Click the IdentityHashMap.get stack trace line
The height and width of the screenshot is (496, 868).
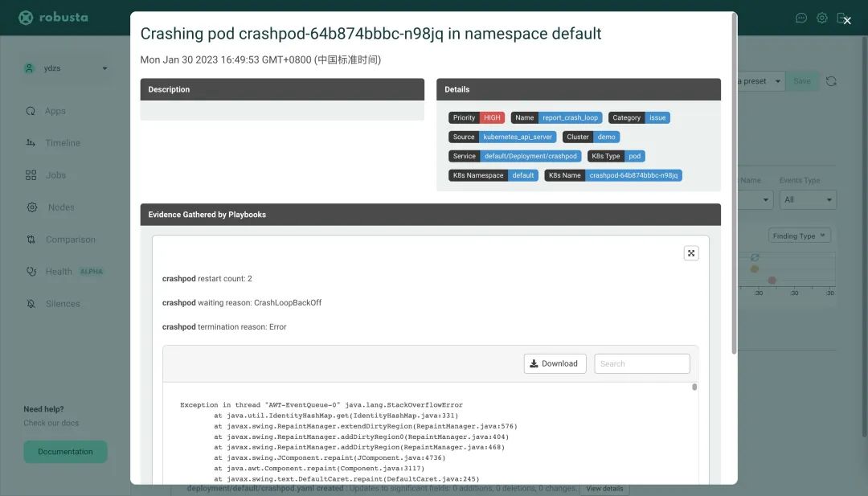[x=336, y=415]
